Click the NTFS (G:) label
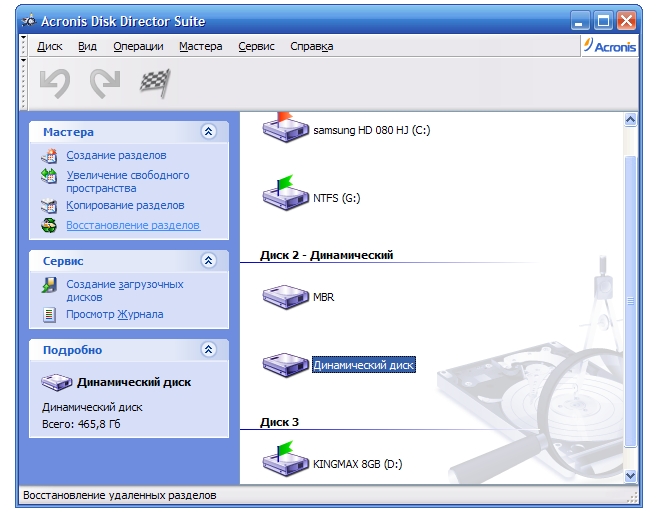 [337, 198]
